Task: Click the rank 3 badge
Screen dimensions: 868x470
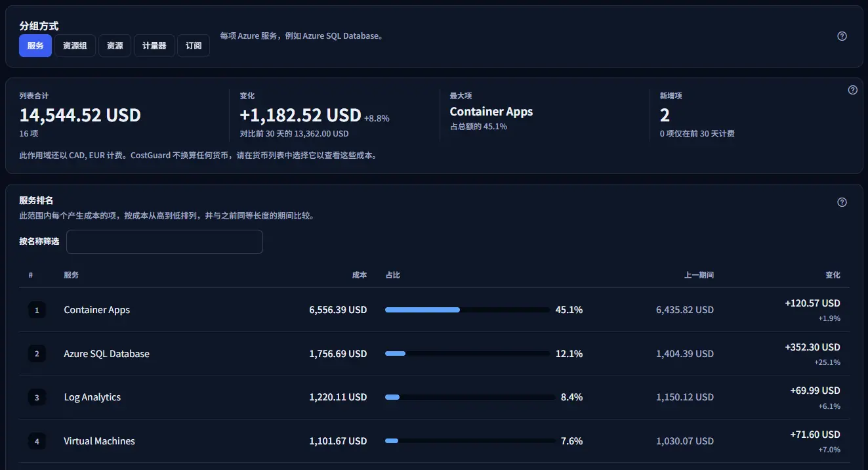Action: (37, 397)
